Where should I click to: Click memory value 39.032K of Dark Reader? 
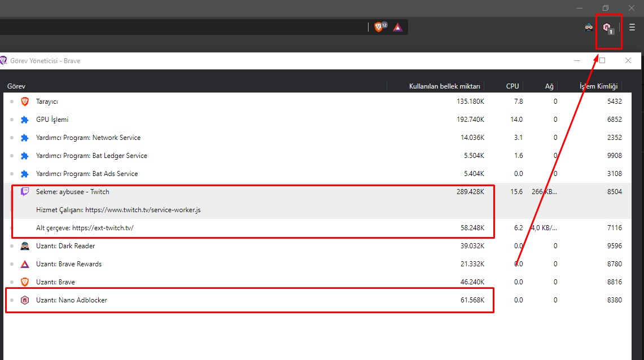(x=472, y=246)
